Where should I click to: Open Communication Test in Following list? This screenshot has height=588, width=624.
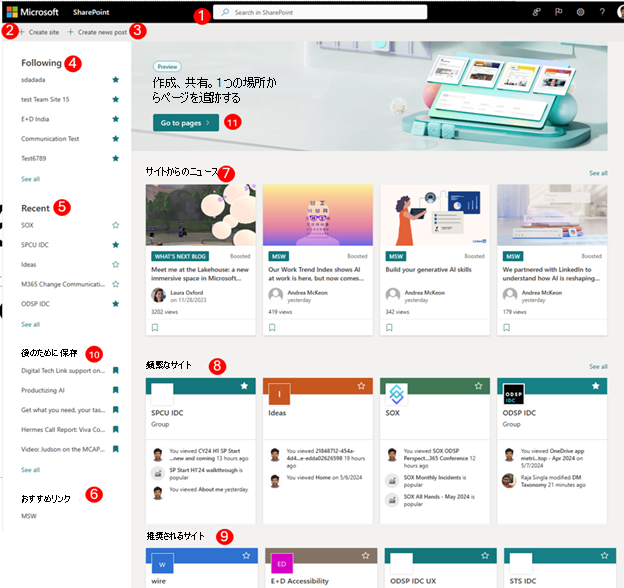(50, 138)
